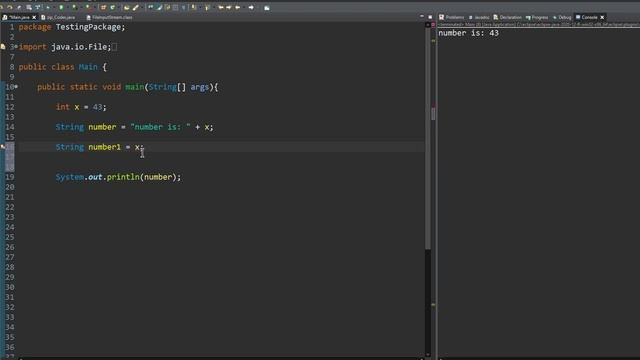Click the 'public class Main {' declaration
Image resolution: width=640 pixels, height=360 pixels.
[62, 67]
